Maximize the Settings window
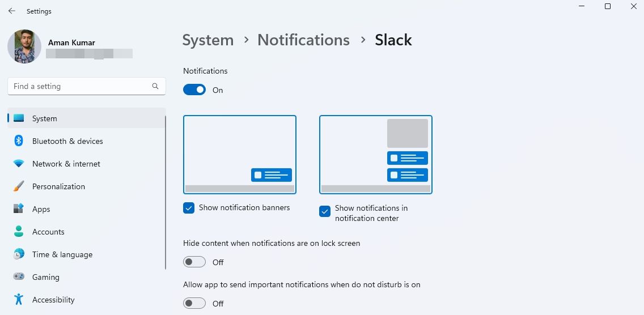The image size is (644, 315). point(608,6)
